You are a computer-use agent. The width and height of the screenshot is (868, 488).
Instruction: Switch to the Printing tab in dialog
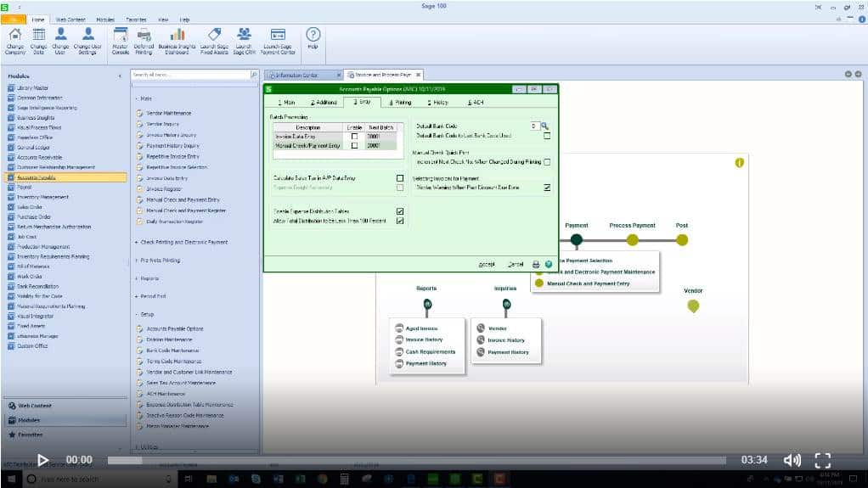[x=400, y=102]
